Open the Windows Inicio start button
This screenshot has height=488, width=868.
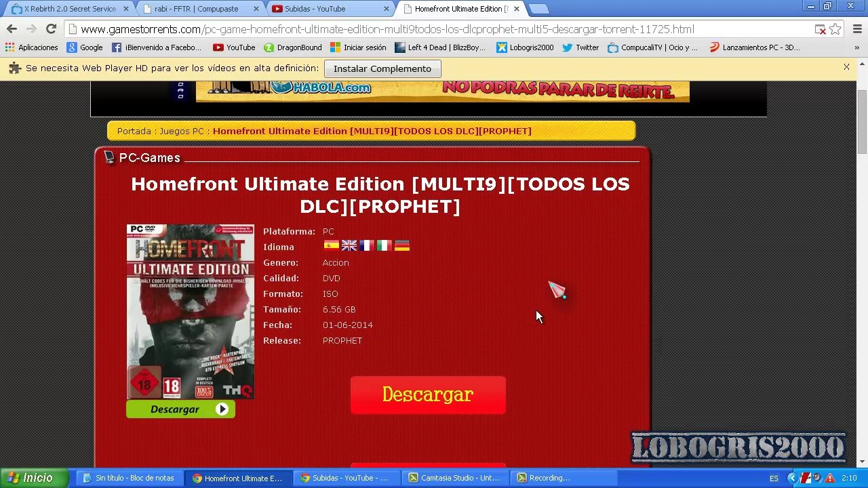coord(34,478)
